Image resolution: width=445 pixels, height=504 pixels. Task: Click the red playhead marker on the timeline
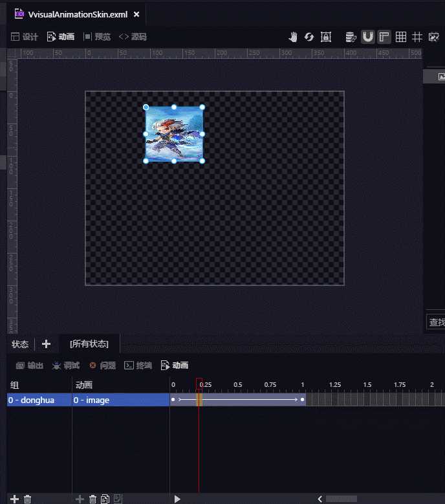pos(199,383)
